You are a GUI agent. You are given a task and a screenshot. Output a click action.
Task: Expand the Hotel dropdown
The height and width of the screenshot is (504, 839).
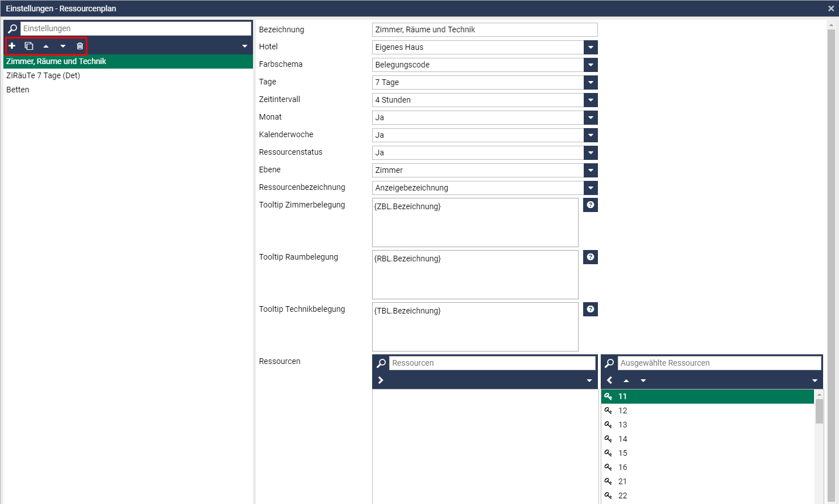(591, 47)
